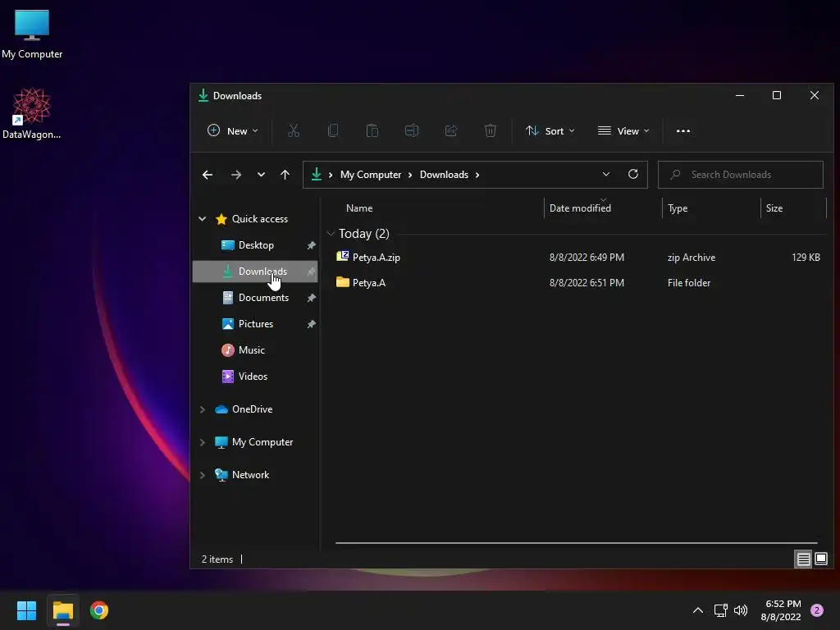Refresh the Downloads folder view
The image size is (840, 630).
(x=633, y=174)
